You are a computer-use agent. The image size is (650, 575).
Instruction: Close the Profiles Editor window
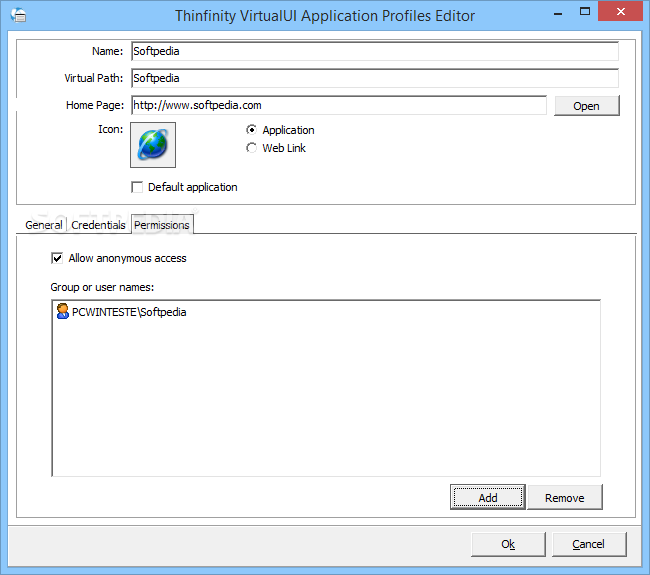pyautogui.click(x=621, y=12)
